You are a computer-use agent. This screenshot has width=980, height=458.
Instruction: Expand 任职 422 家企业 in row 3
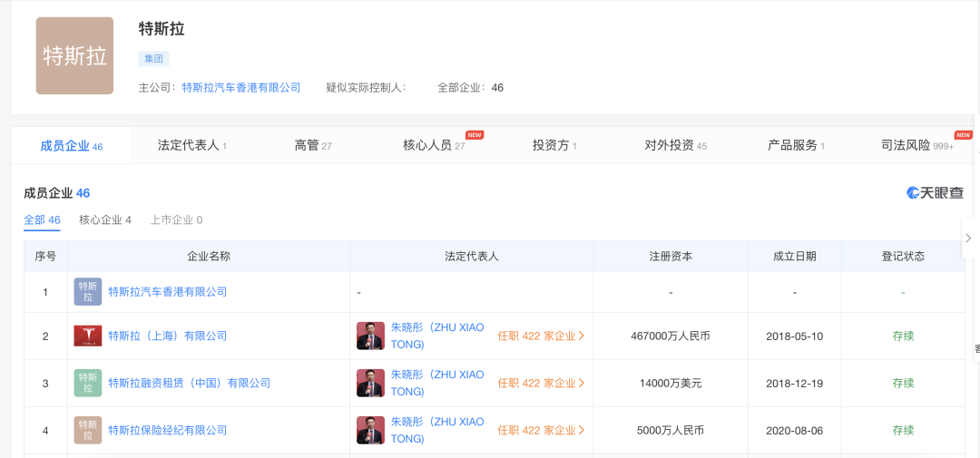pos(541,383)
